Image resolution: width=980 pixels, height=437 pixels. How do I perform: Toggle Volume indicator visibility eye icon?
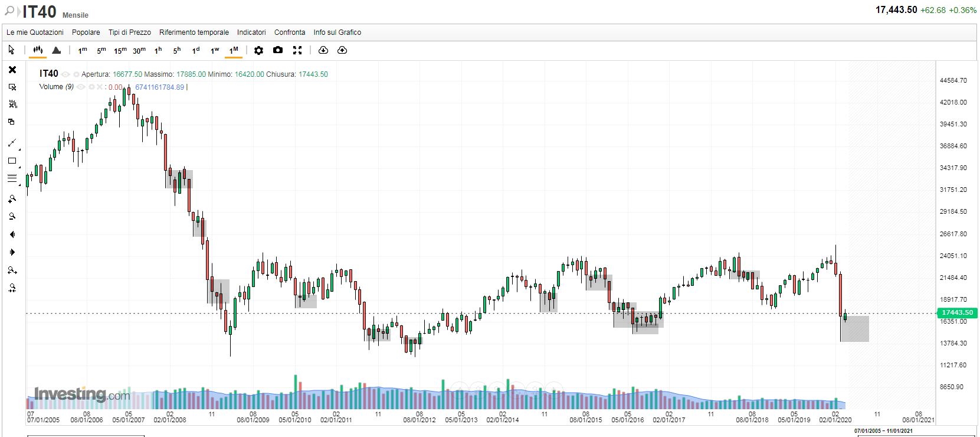(x=81, y=87)
